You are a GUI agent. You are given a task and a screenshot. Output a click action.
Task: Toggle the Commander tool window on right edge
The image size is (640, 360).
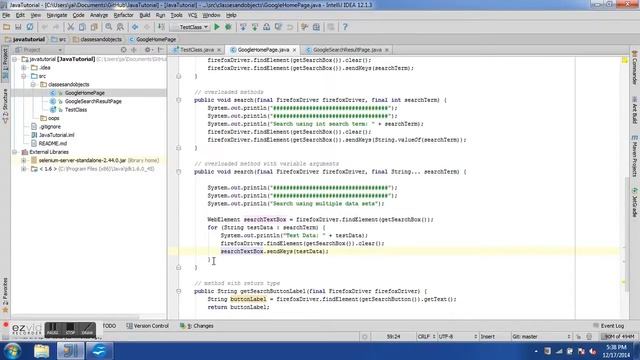(x=635, y=67)
